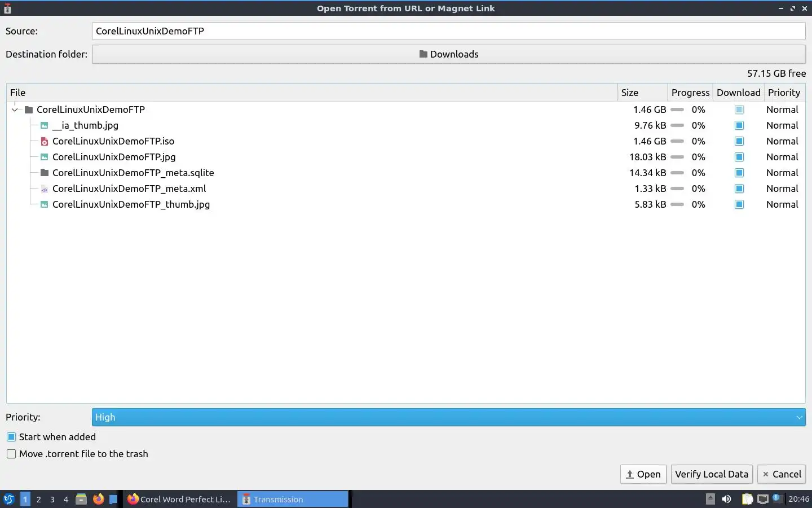Click the CorelLinuxUnixDemoFTP_thumb.jpg image icon
This screenshot has height=508, width=812.
click(45, 204)
